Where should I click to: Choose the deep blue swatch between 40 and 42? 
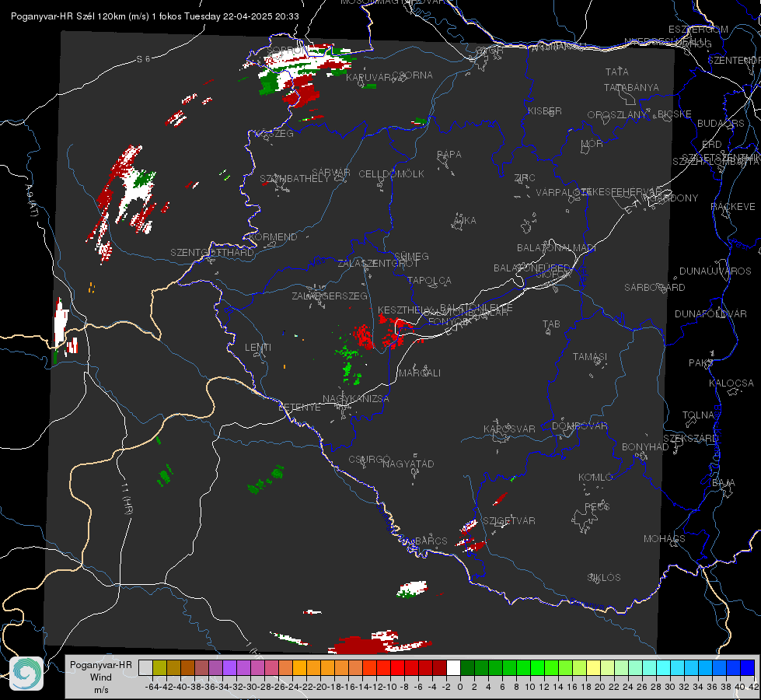(748, 667)
